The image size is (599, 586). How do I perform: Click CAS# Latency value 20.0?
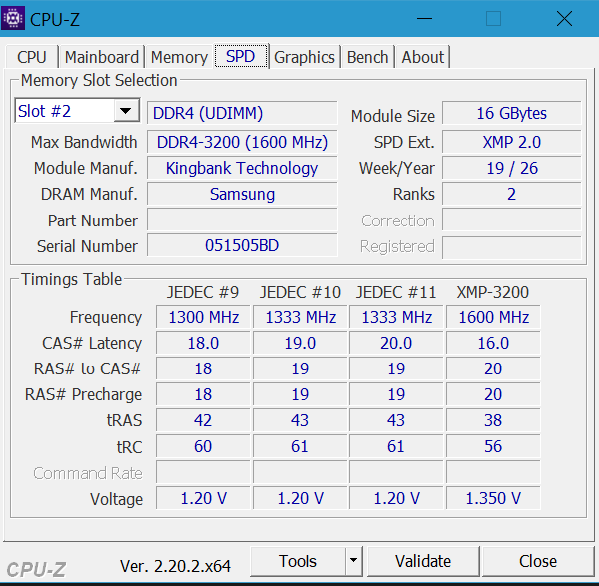[x=396, y=343]
